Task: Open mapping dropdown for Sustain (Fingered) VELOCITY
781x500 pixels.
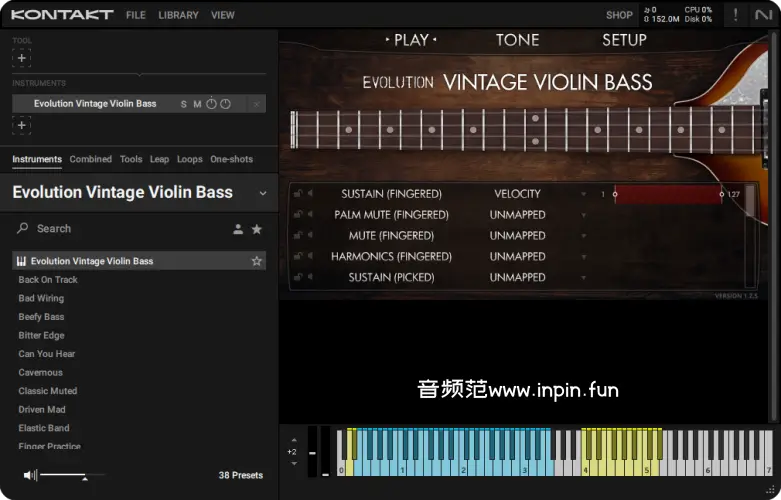Action: pyautogui.click(x=583, y=194)
